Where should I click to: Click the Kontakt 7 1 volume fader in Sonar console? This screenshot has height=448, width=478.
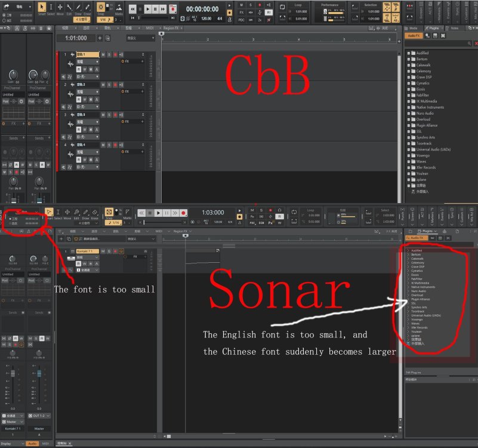(x=13, y=375)
